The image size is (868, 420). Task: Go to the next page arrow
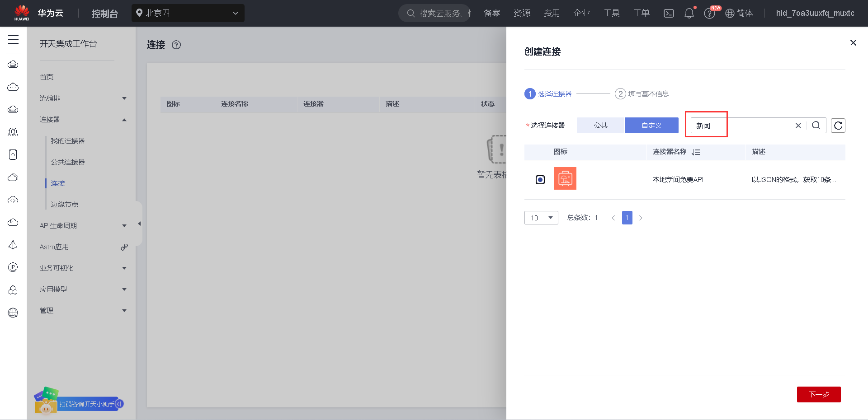point(641,218)
